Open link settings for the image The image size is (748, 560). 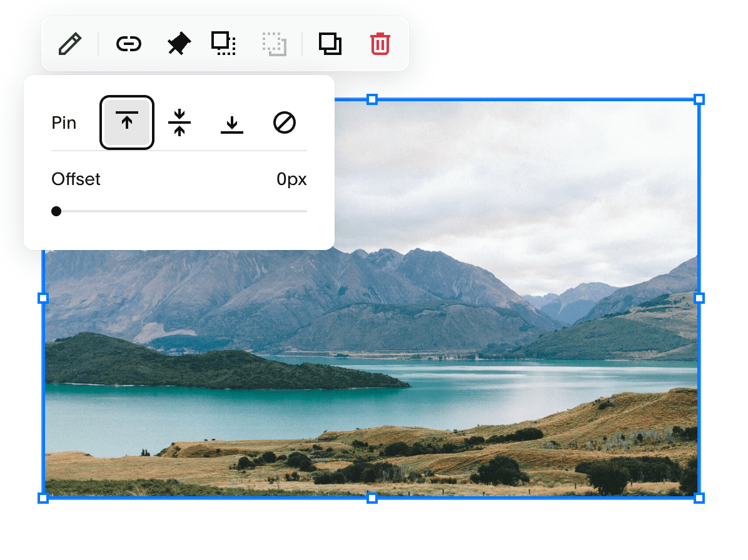tap(128, 44)
